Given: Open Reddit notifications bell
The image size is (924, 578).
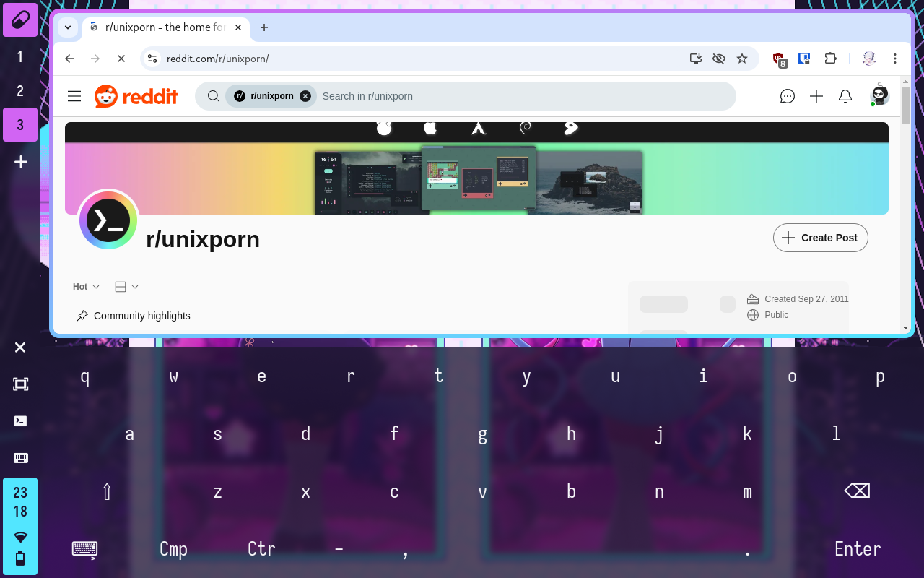Looking at the screenshot, I should coord(845,96).
